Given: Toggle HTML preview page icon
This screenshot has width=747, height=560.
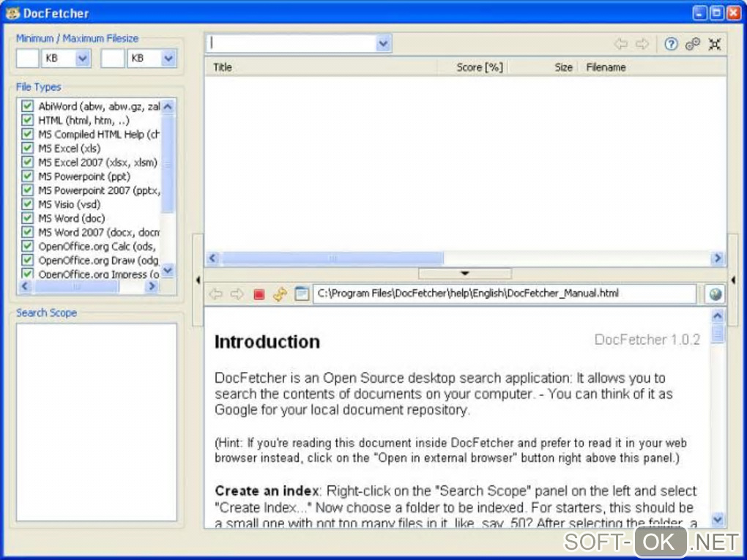Looking at the screenshot, I should pyautogui.click(x=302, y=294).
